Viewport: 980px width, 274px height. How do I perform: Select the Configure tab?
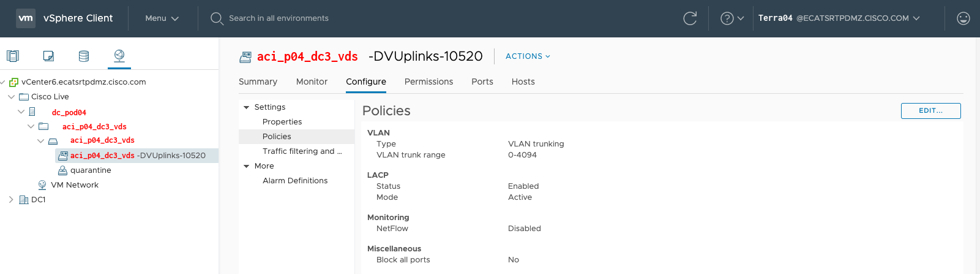[x=366, y=82]
